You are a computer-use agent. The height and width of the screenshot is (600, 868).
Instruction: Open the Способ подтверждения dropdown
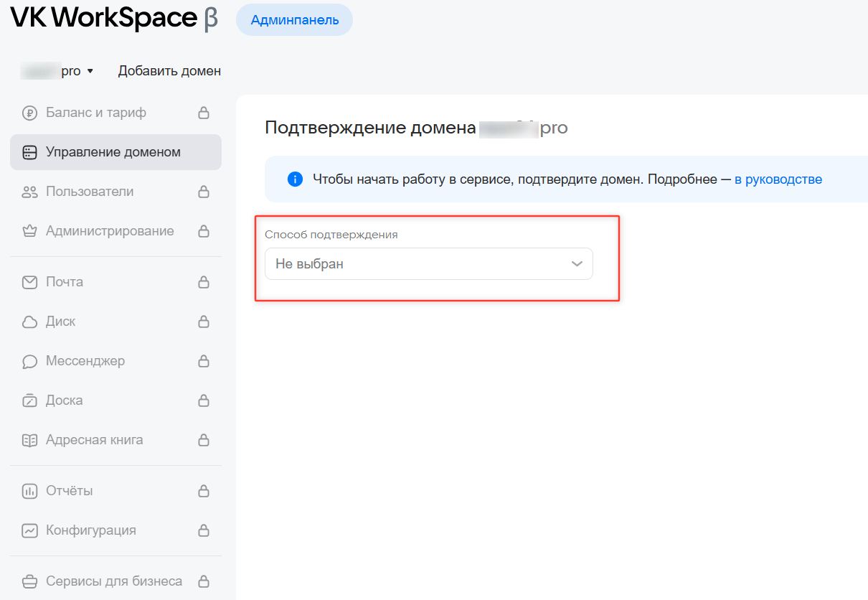point(428,264)
